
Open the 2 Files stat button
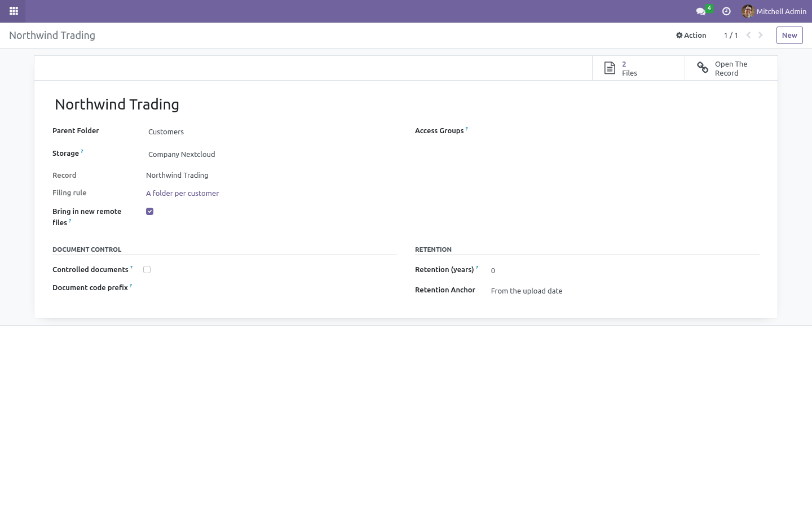(638, 68)
